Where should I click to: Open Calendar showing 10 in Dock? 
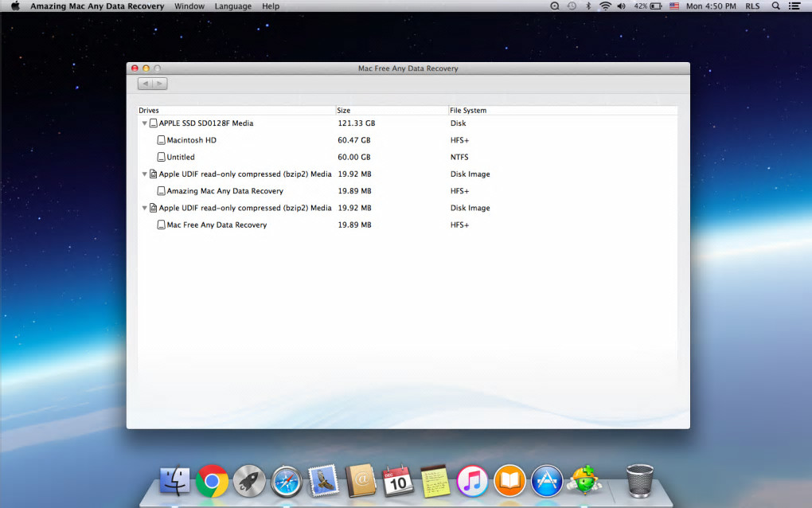[x=398, y=481]
